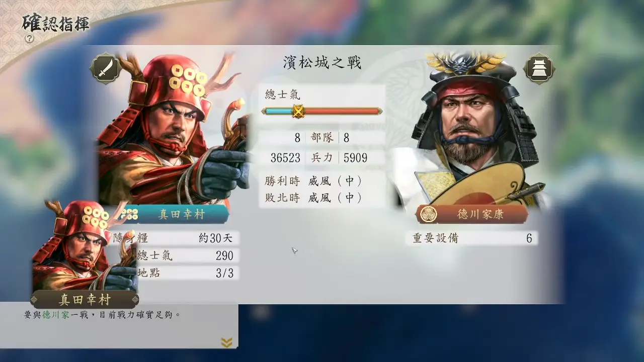
Task: Click the Sanada six-coin crest emblem
Action: [x=130, y=215]
